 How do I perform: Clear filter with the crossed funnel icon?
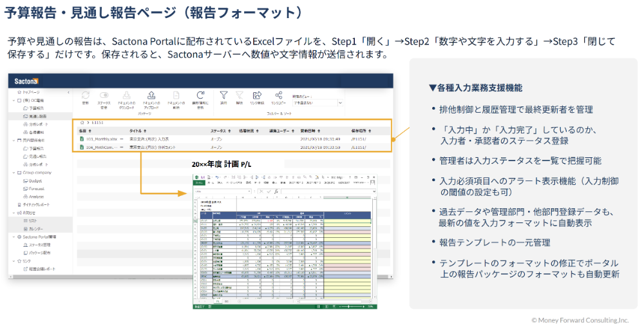click(240, 95)
